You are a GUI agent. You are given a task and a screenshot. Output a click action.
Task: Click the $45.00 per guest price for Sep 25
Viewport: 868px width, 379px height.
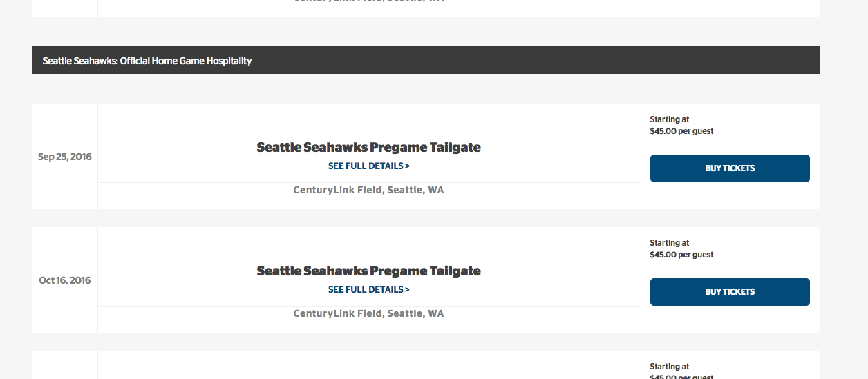(681, 131)
